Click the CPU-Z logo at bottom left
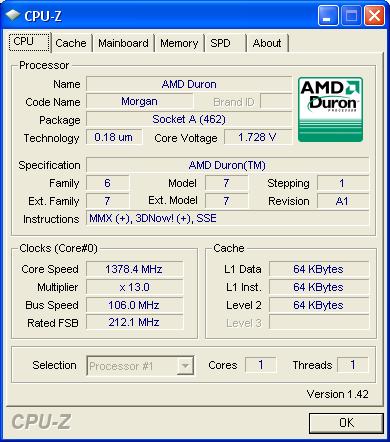This screenshot has height=442, width=390. (41, 422)
